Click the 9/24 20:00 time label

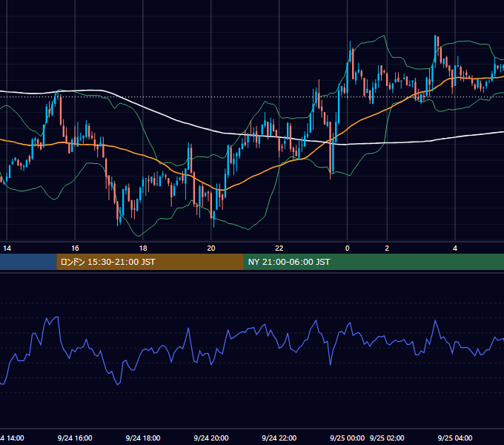tap(211, 438)
